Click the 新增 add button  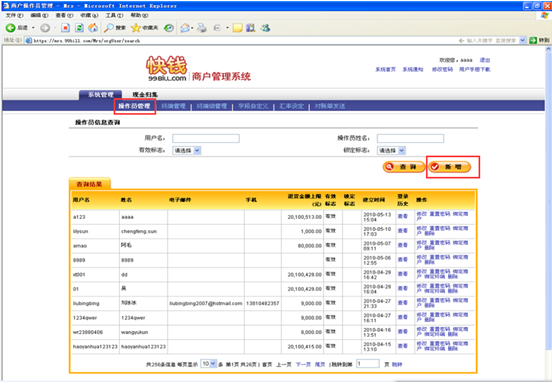click(450, 166)
